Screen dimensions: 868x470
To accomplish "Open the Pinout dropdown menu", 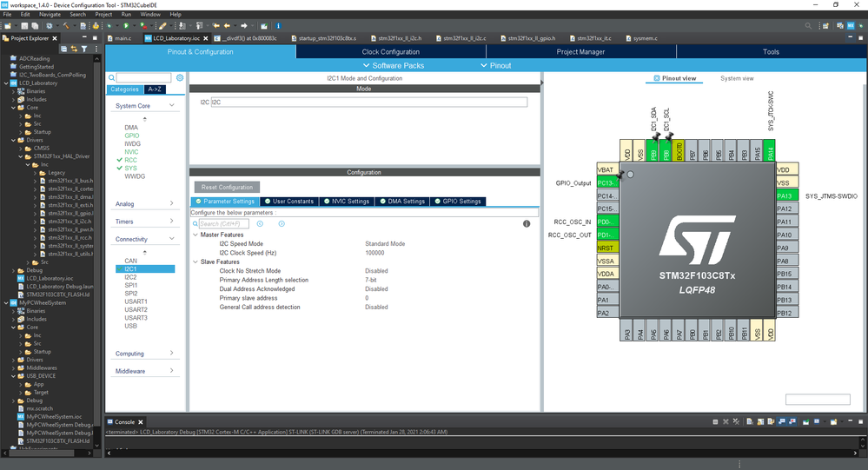I will pyautogui.click(x=496, y=65).
